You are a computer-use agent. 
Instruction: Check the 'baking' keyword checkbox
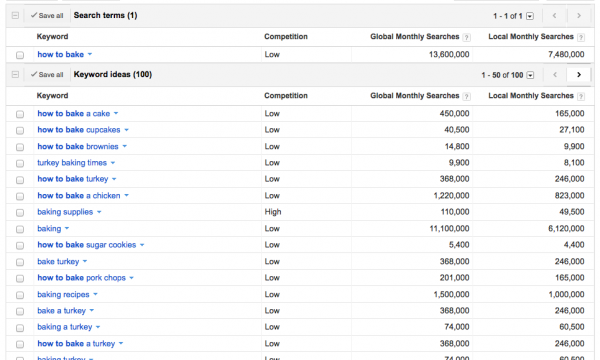tap(20, 229)
